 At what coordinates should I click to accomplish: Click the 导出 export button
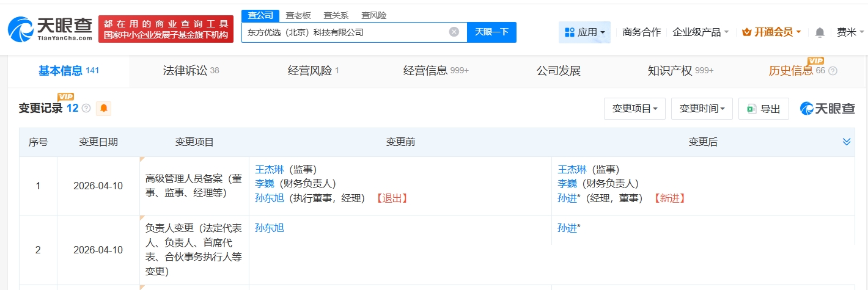[x=763, y=109]
